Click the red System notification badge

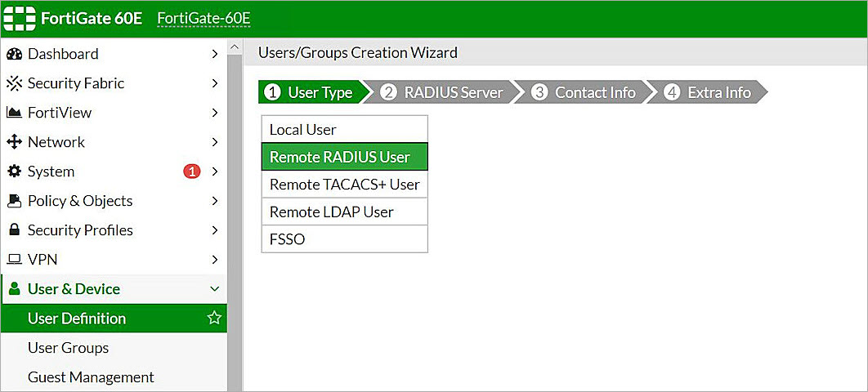click(191, 171)
